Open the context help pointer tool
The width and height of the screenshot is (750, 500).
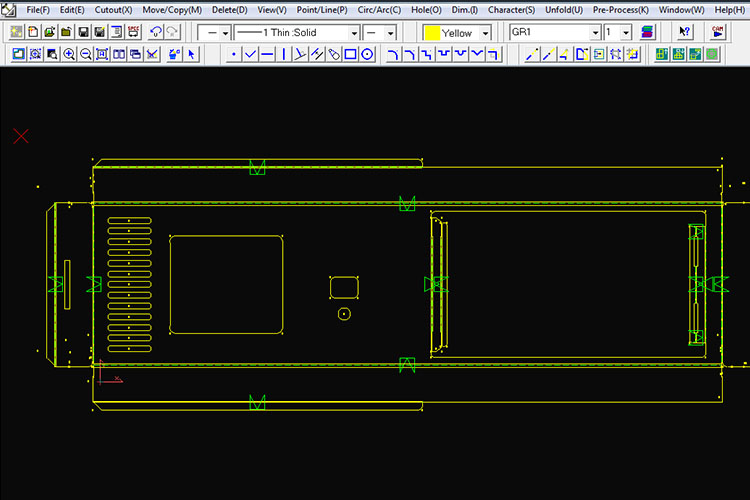point(684,33)
